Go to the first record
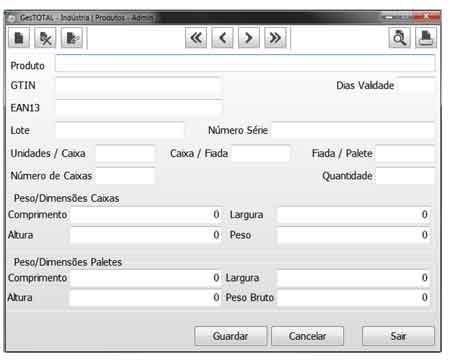This screenshot has height=360, width=450. (x=196, y=38)
